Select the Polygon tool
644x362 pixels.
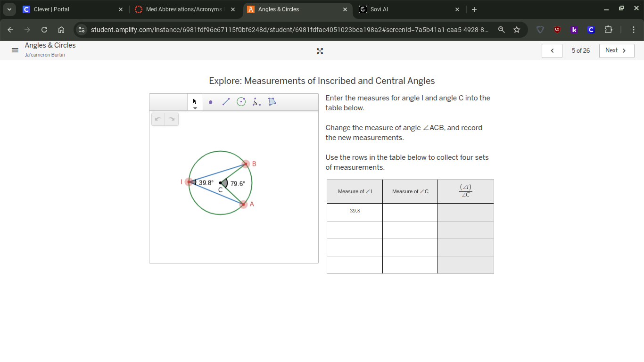point(272,101)
